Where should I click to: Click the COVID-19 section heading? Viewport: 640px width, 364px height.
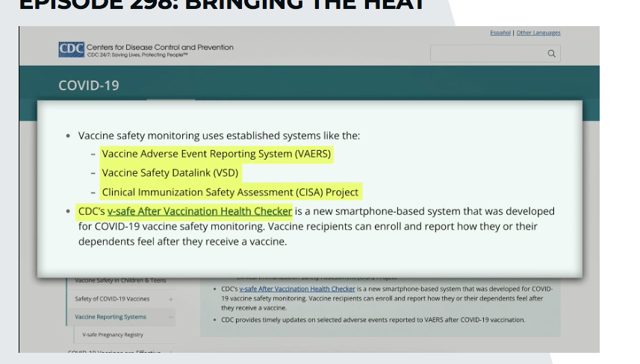tap(89, 85)
